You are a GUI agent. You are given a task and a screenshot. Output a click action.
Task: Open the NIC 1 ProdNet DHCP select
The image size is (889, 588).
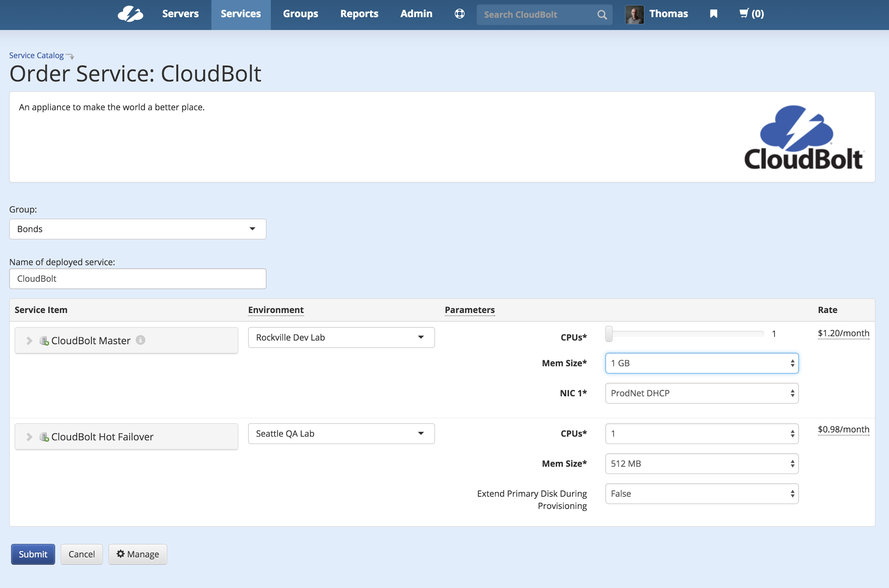(701, 394)
